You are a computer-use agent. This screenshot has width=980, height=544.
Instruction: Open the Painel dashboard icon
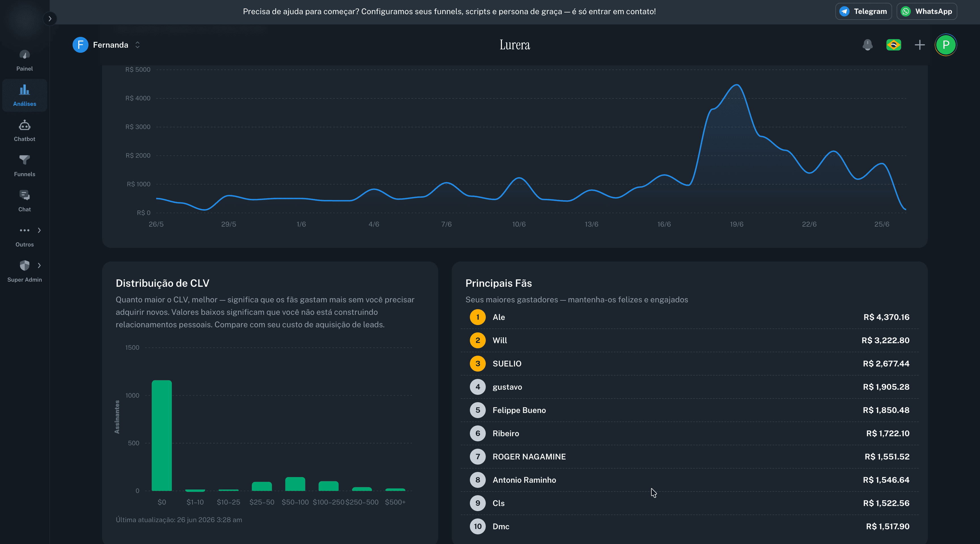[24, 55]
